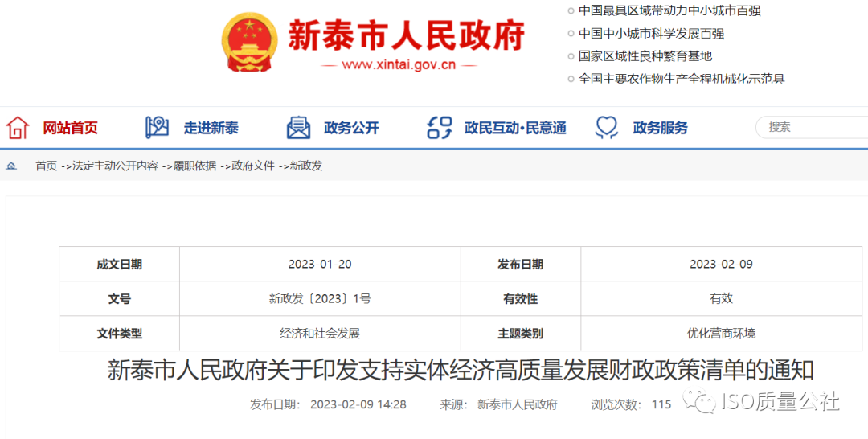Click the 新政发〔2023〕1号 cell
Viewport: 868px width, 439px height.
click(x=320, y=299)
